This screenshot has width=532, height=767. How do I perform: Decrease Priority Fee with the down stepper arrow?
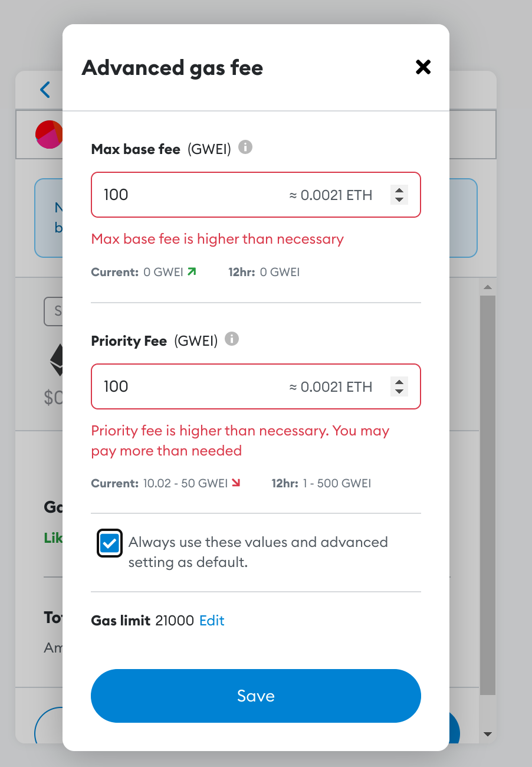pos(400,391)
